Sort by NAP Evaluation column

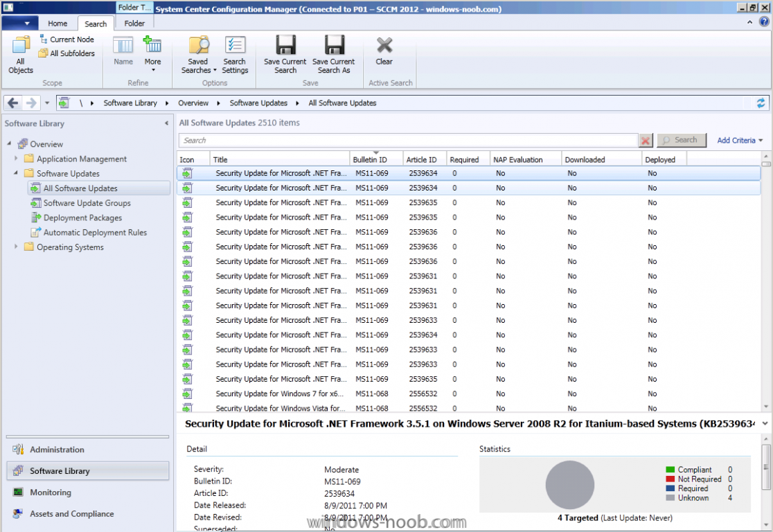(x=526, y=159)
